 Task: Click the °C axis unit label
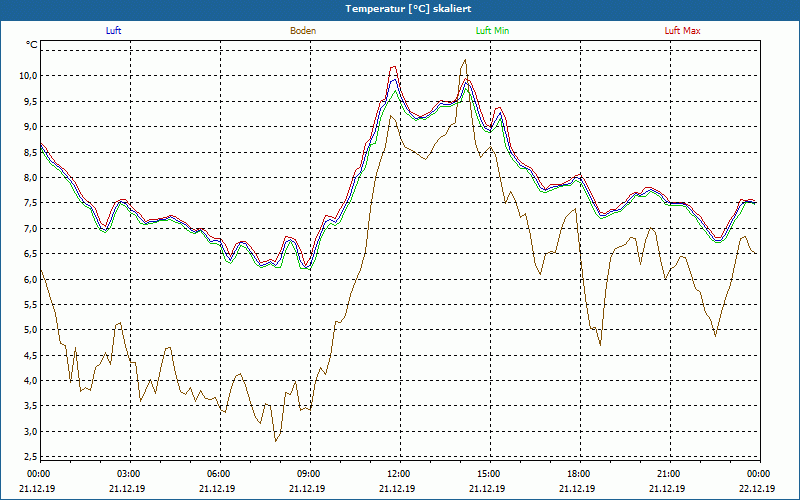tap(32, 45)
